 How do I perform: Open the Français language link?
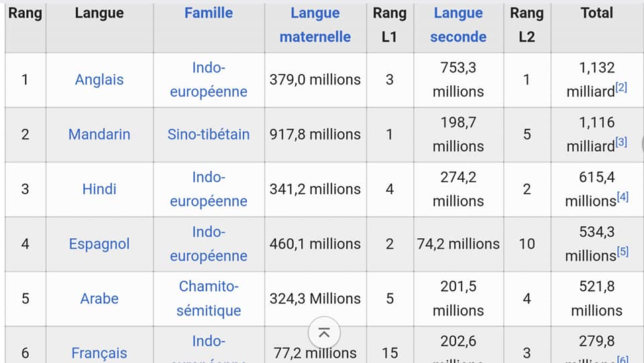99,353
